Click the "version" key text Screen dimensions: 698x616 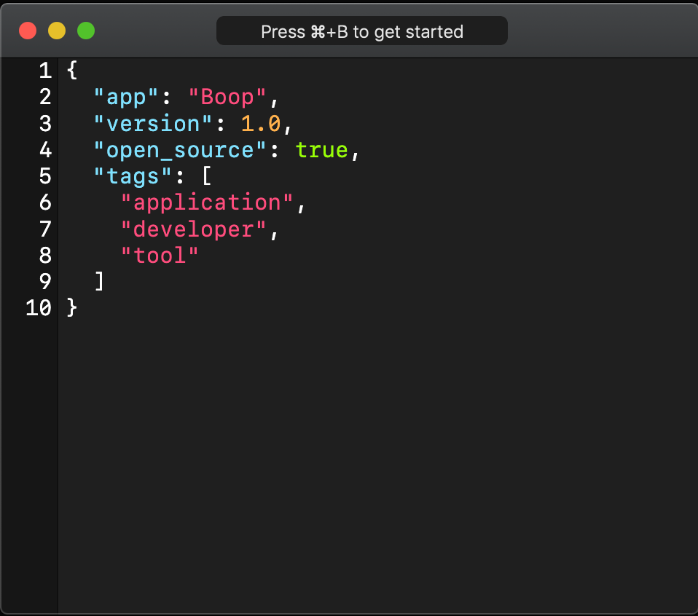pyautogui.click(x=153, y=124)
